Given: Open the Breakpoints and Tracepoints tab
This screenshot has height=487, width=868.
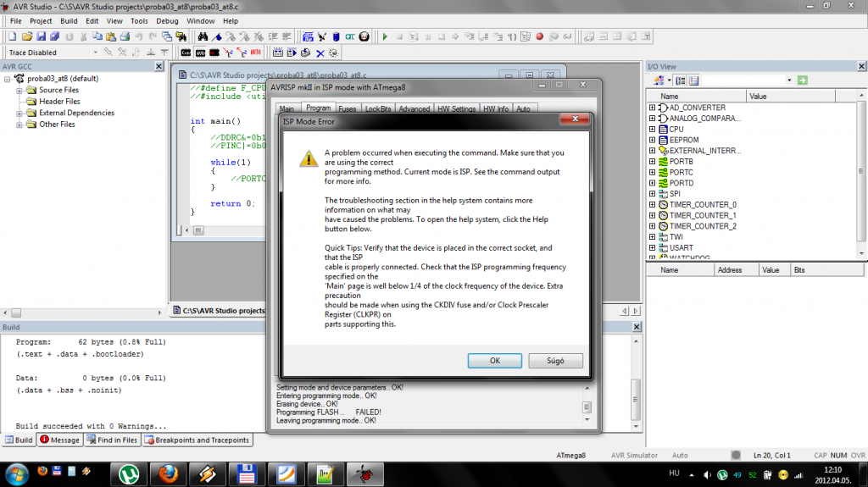Looking at the screenshot, I should click(x=197, y=440).
